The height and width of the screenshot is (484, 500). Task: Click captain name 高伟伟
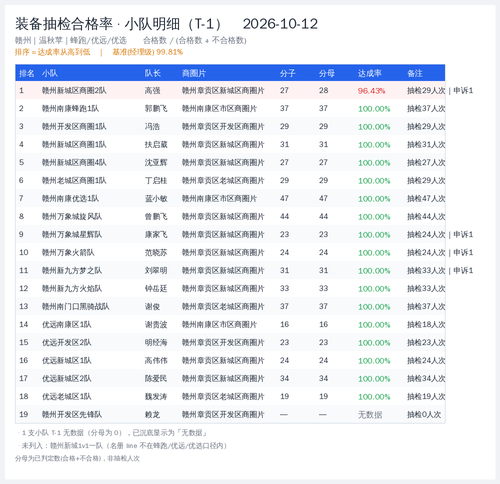pos(156,361)
